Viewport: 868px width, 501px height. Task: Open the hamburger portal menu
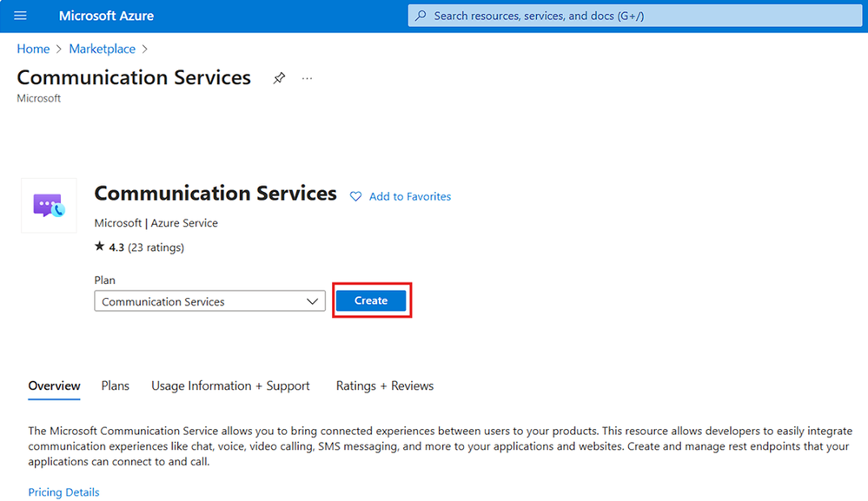[21, 16]
